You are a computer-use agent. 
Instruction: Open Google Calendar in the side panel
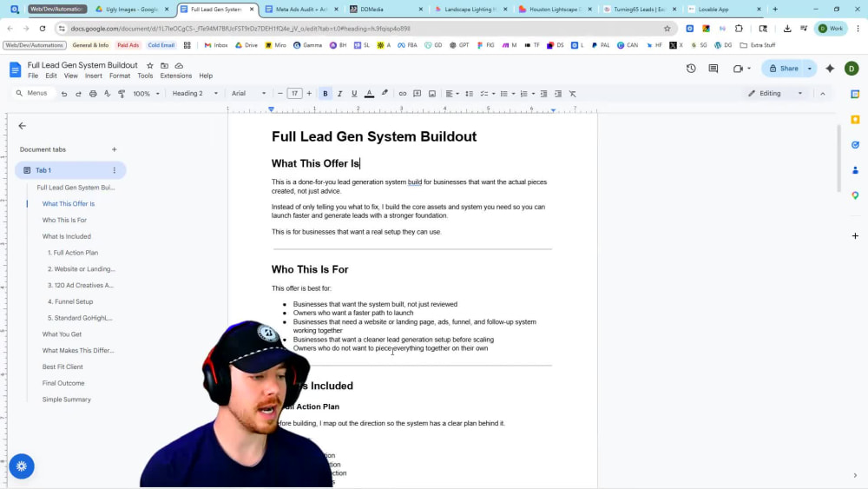[855, 94]
